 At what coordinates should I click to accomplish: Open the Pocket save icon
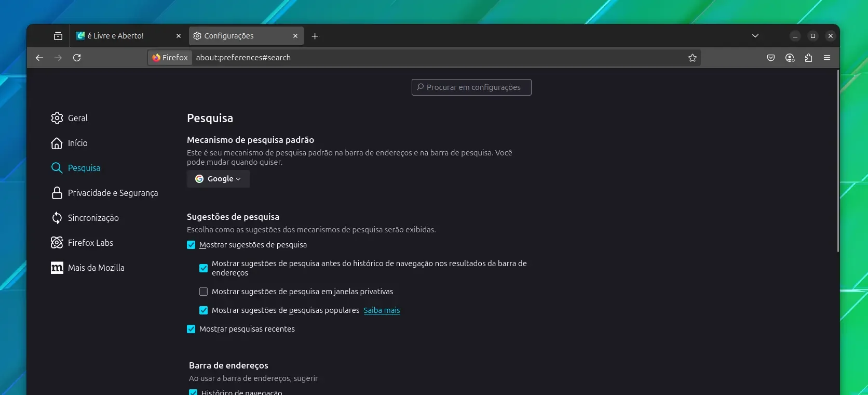point(771,58)
